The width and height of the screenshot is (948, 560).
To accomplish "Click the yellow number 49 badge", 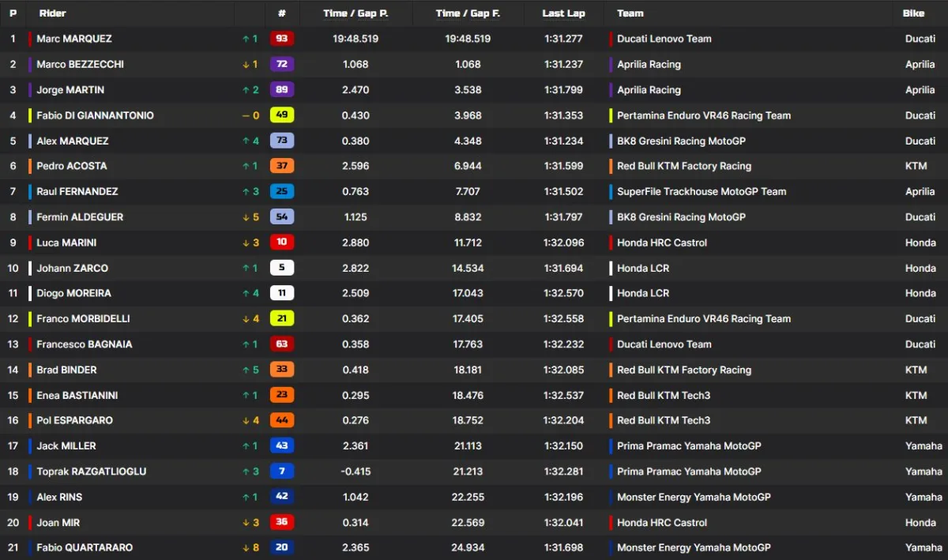I will 282,115.
